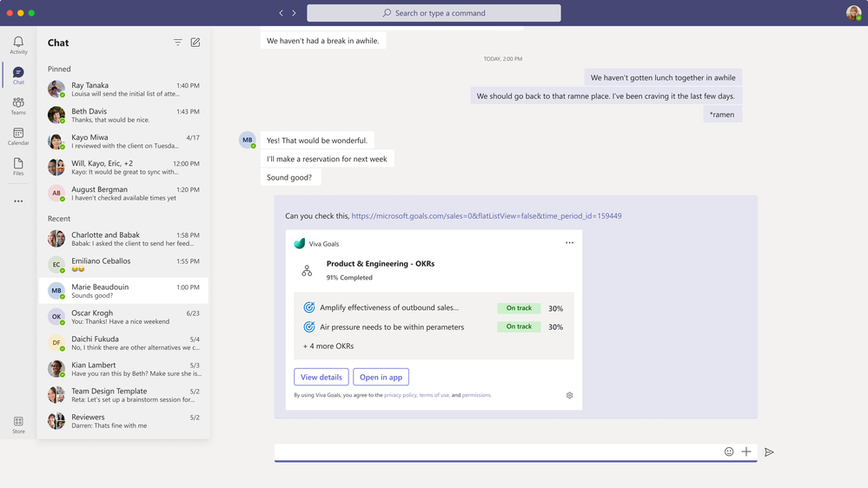Image resolution: width=868 pixels, height=488 pixels.
Task: Click the Amplify effectiveness of outbound sales OKR
Action: point(389,307)
